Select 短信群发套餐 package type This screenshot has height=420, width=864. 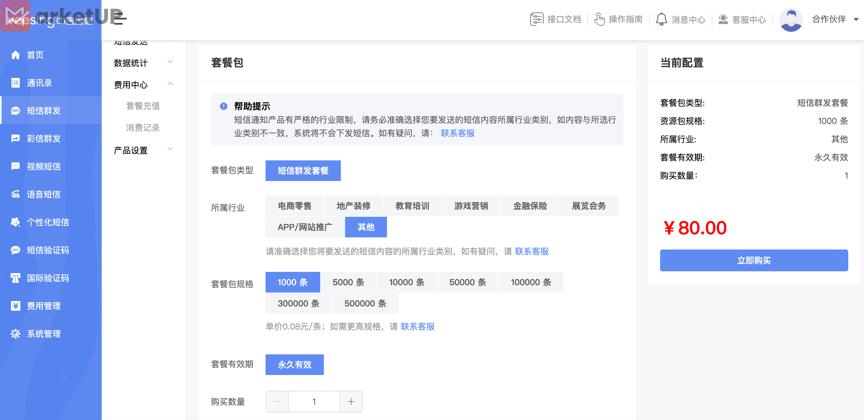[x=303, y=170]
